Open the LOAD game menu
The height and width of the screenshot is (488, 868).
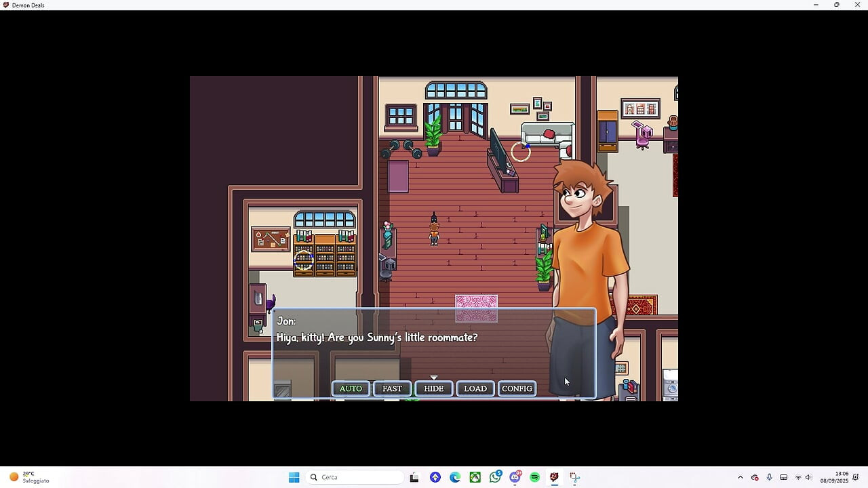click(475, 388)
